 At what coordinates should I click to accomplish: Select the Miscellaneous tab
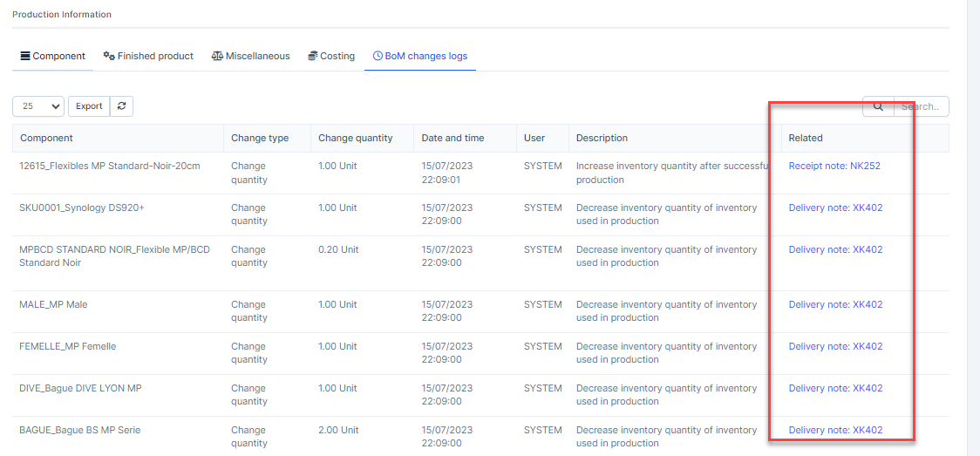pyautogui.click(x=250, y=56)
